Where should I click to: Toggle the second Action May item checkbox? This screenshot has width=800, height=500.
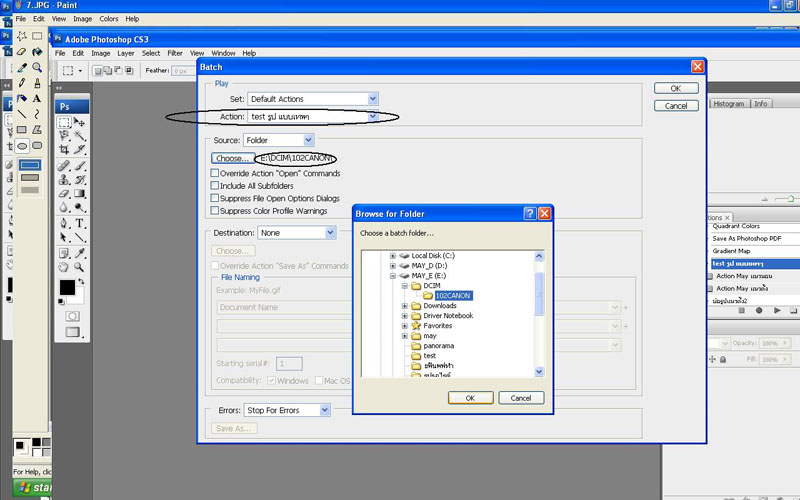point(710,289)
